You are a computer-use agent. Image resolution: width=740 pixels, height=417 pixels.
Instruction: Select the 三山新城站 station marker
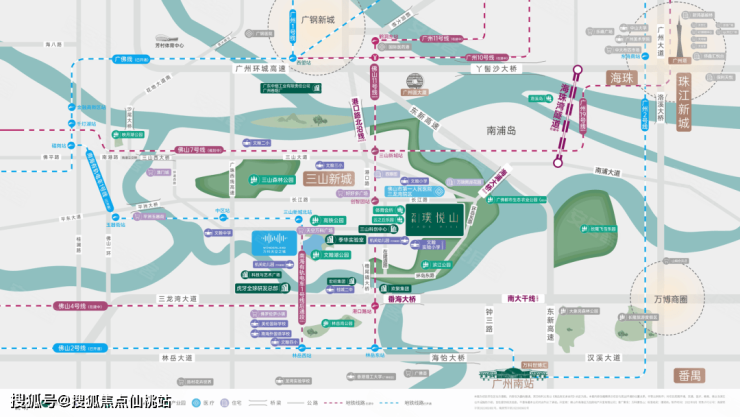pyautogui.click(x=375, y=151)
